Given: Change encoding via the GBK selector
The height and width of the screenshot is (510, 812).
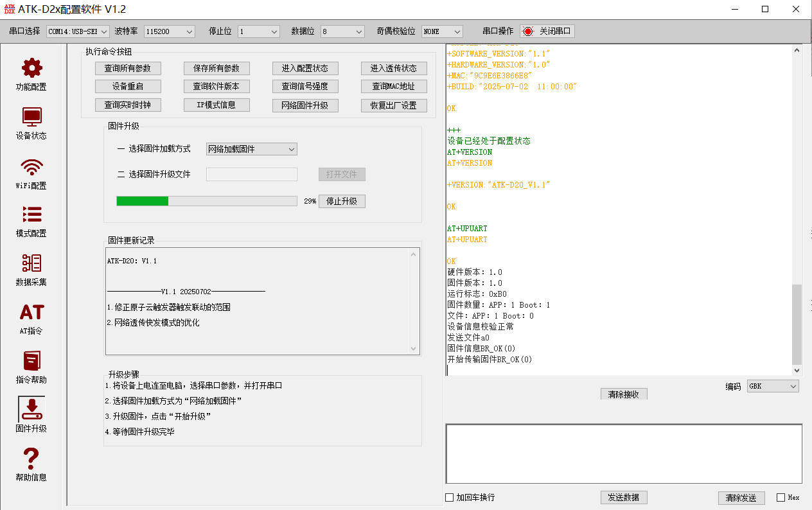Looking at the screenshot, I should [x=773, y=385].
